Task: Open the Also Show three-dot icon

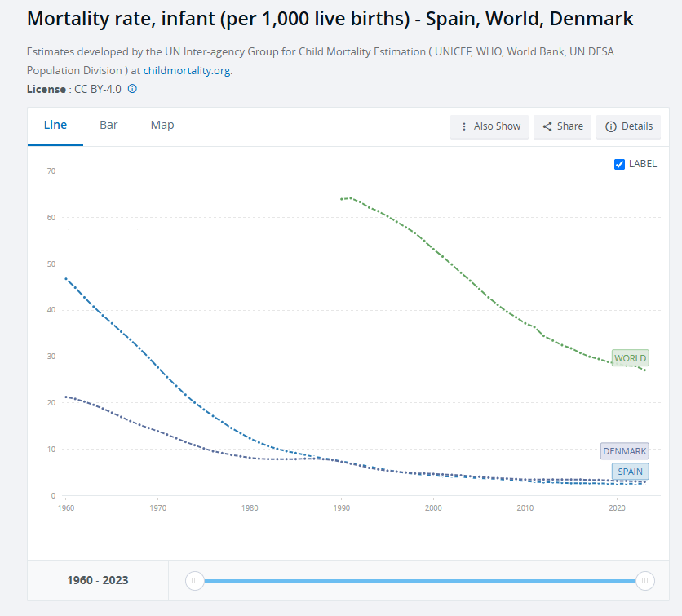Action: coord(463,126)
